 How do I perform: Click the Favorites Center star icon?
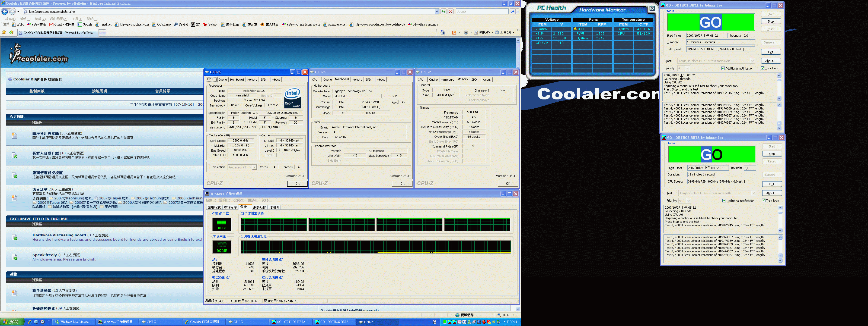(x=4, y=32)
